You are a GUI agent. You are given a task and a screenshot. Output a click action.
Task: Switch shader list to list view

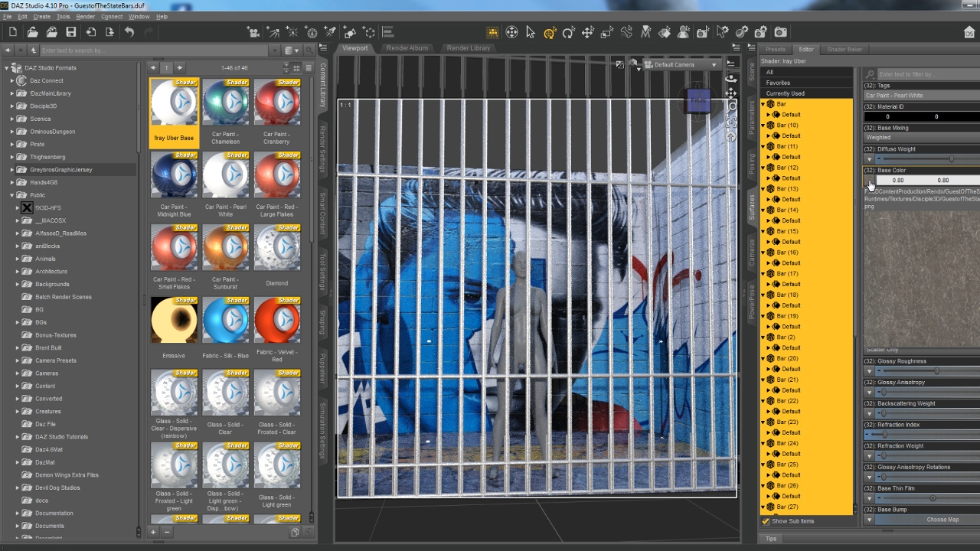click(309, 68)
